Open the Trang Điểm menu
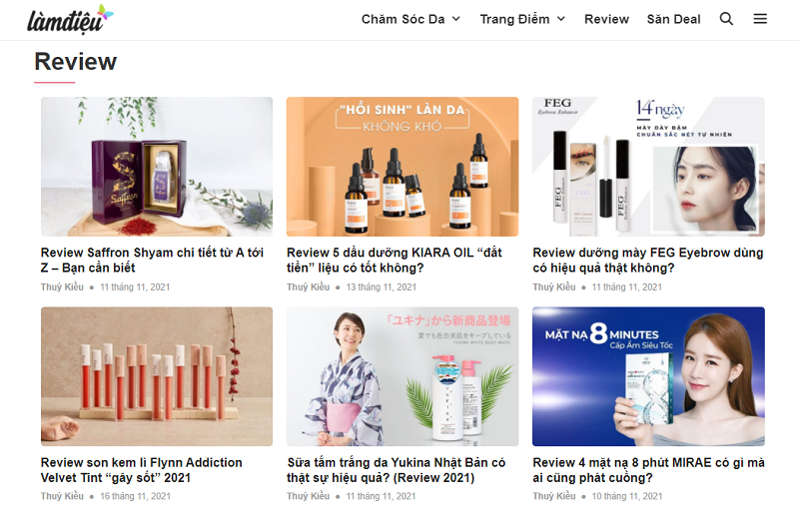The height and width of the screenshot is (532, 799). 514,19
